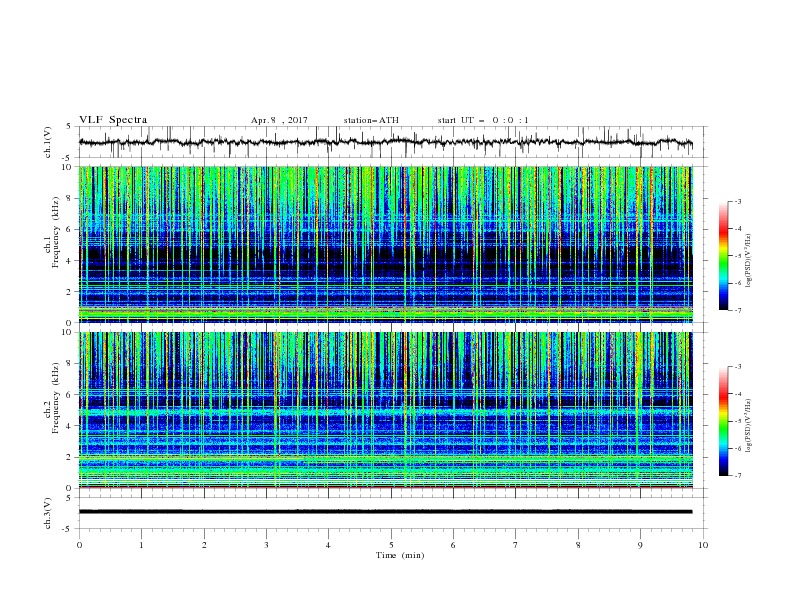The height and width of the screenshot is (612, 792).
Task: Click time axis tick label "10"
Action: tap(703, 545)
